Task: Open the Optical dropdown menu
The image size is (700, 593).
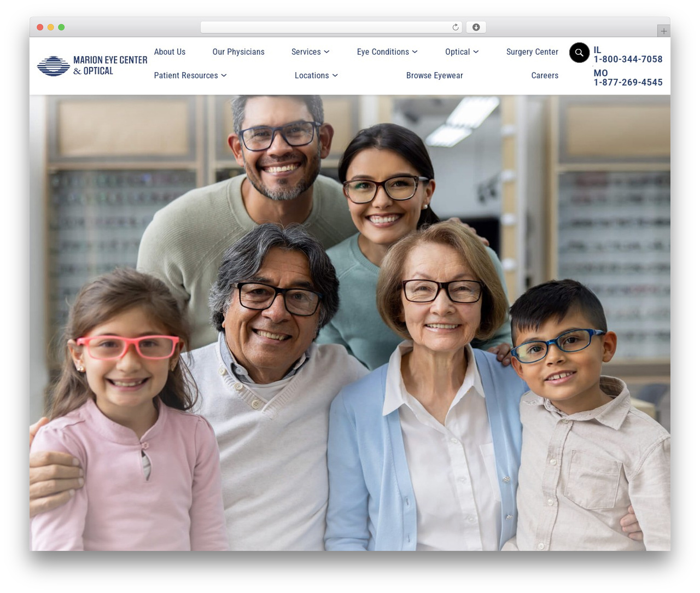Action: (462, 52)
